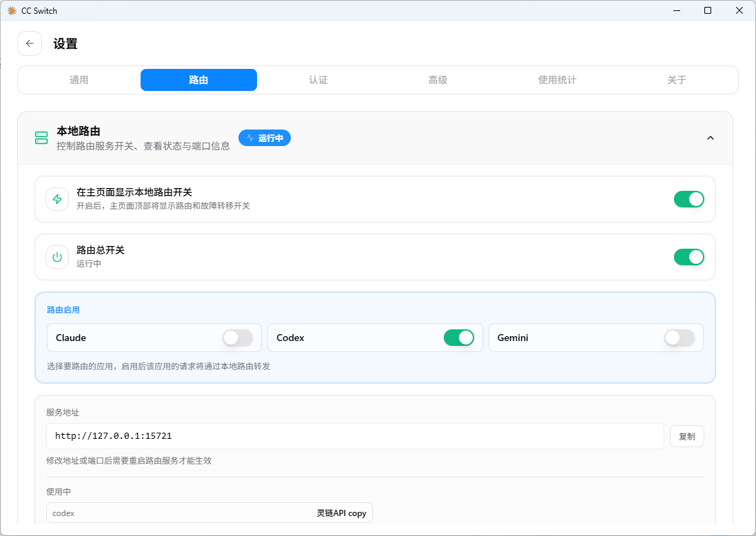Image resolution: width=756 pixels, height=536 pixels.
Task: Click the 开启后，主页面顶部 description text
Action: (163, 206)
